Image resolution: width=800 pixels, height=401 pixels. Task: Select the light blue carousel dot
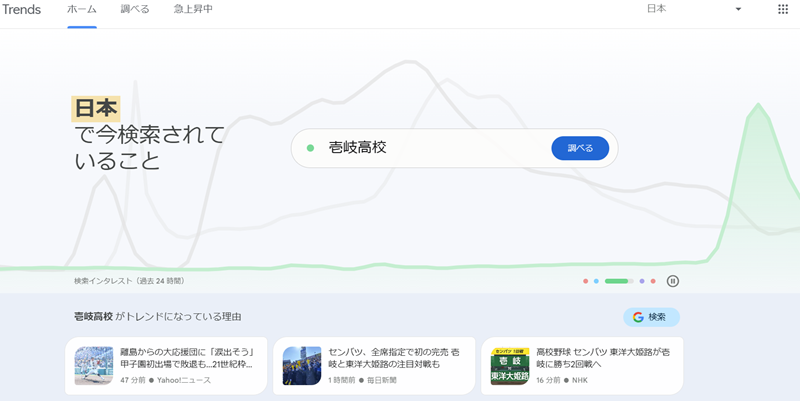tap(596, 281)
